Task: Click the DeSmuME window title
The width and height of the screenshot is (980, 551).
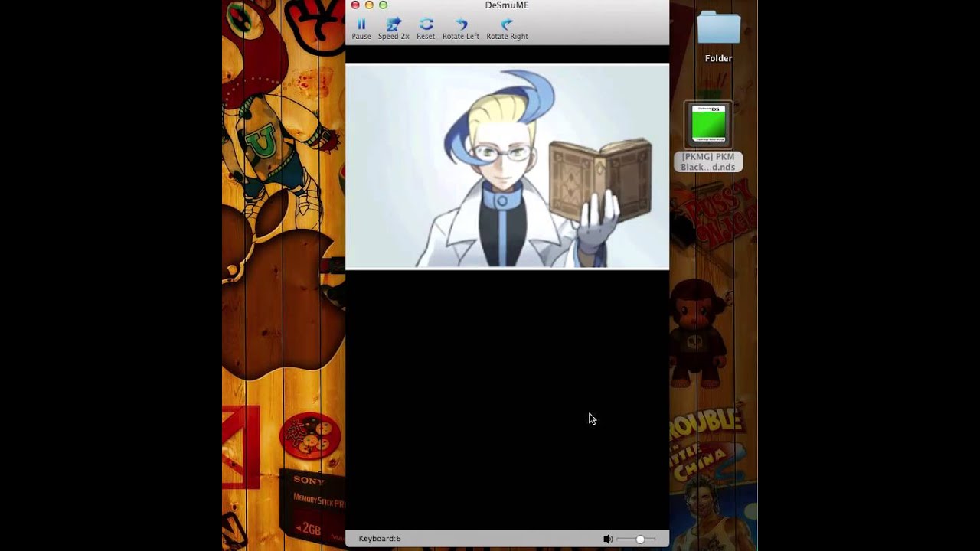Action: pos(507,5)
